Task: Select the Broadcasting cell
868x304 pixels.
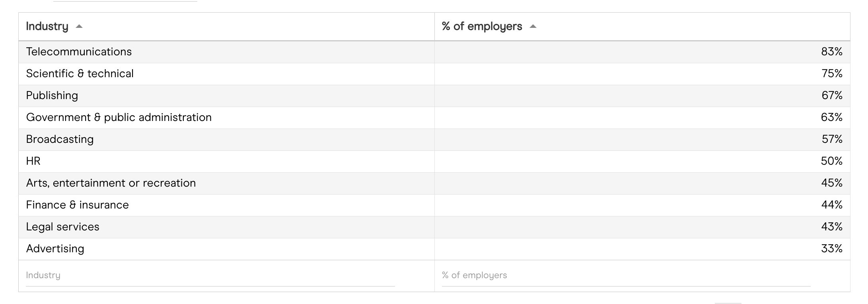Action: (x=60, y=139)
